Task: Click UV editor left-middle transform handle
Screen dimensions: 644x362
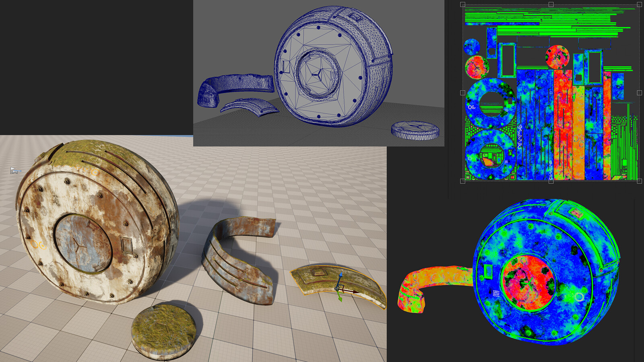Action: point(463,93)
